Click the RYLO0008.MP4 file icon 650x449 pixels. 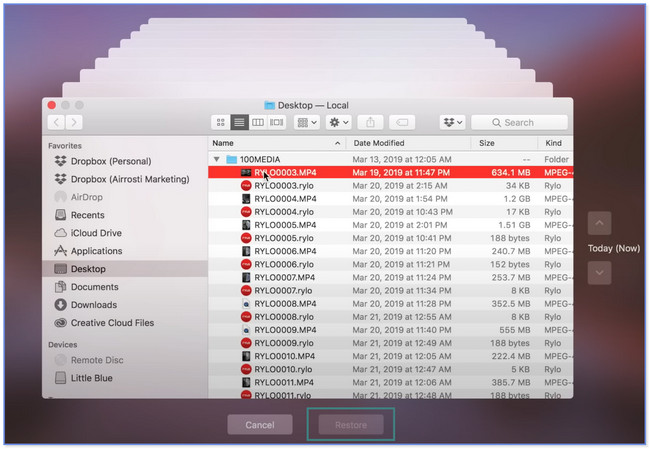point(246,304)
